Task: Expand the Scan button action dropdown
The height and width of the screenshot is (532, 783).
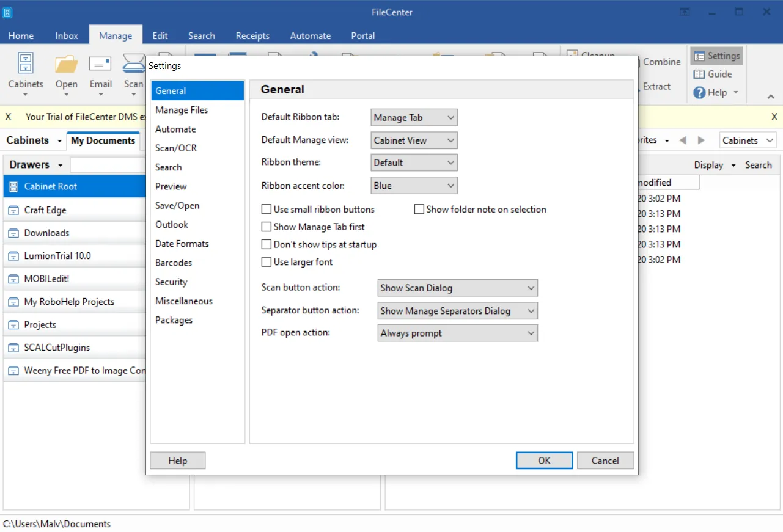Action: [x=457, y=288]
